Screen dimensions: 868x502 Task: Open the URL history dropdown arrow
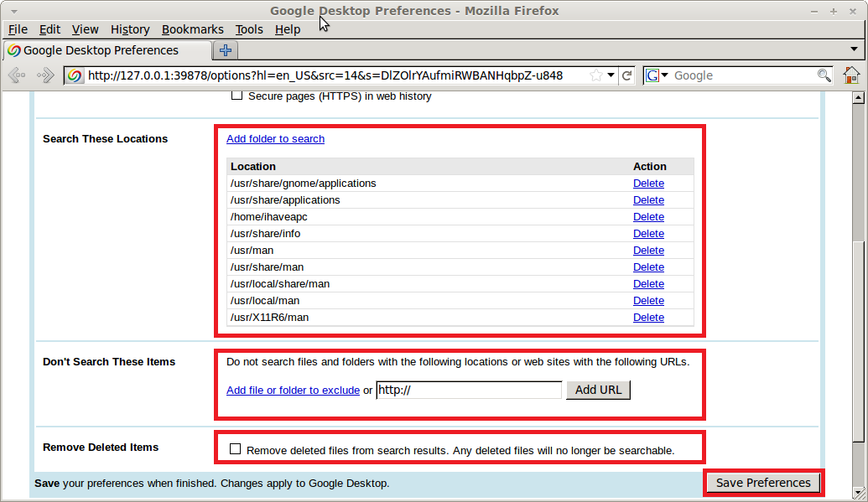[611, 75]
